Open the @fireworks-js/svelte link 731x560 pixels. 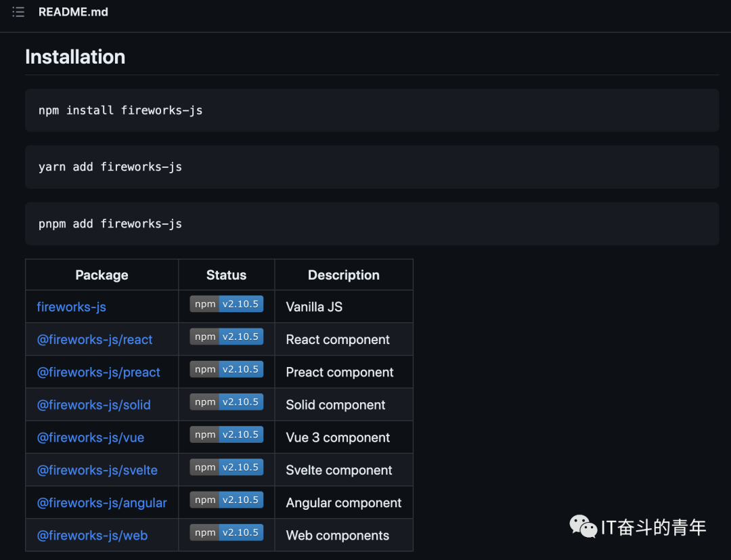97,470
